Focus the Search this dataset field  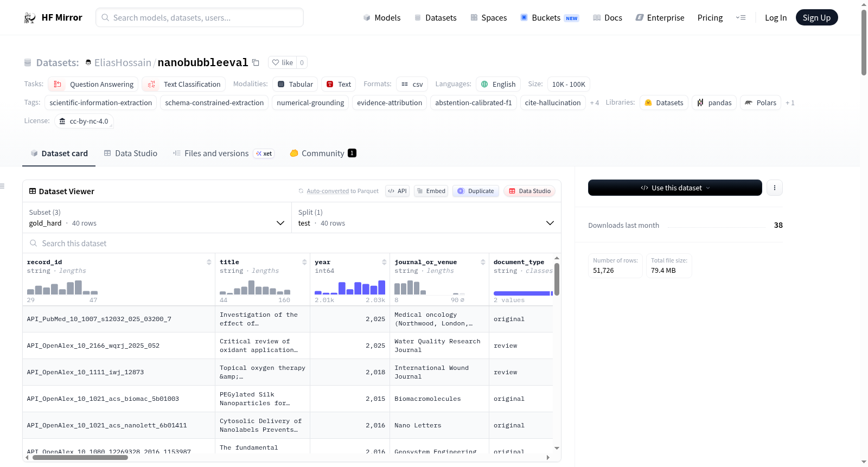pos(292,243)
